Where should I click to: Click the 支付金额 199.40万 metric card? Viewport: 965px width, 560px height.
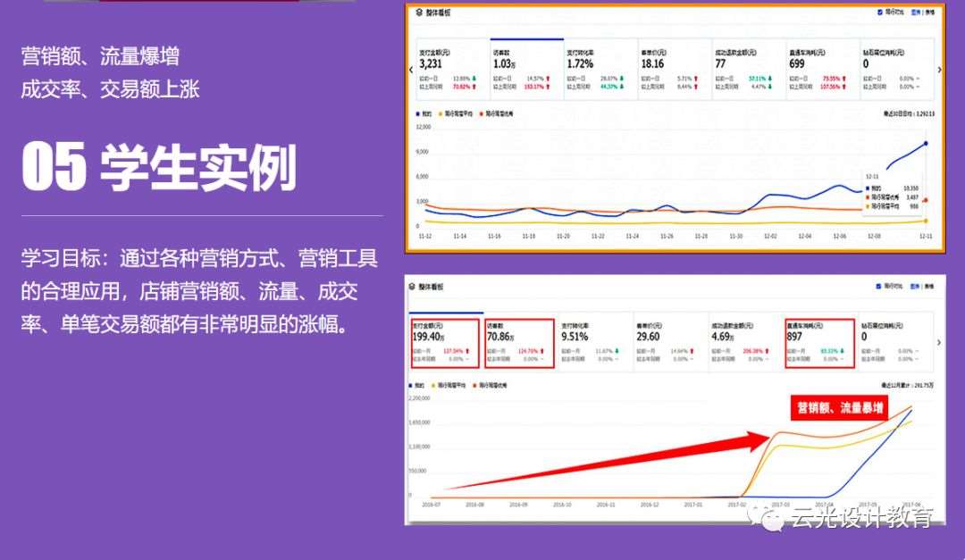click(445, 340)
